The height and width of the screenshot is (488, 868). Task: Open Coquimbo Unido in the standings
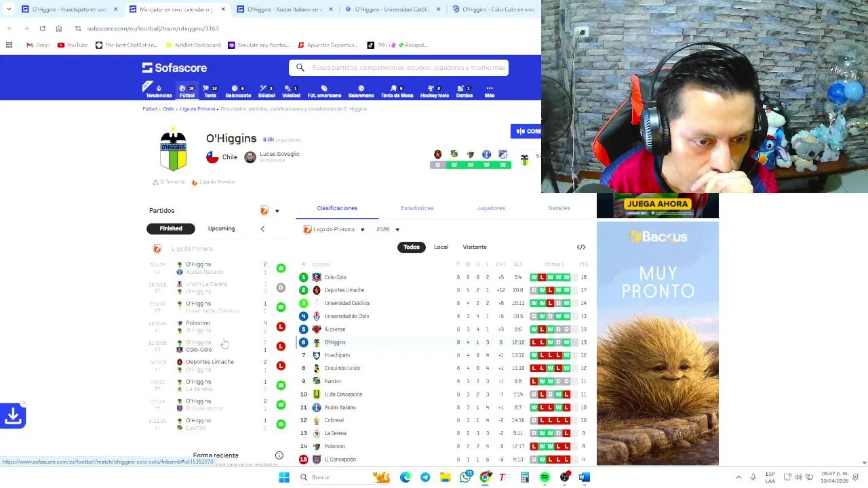(x=444, y=368)
